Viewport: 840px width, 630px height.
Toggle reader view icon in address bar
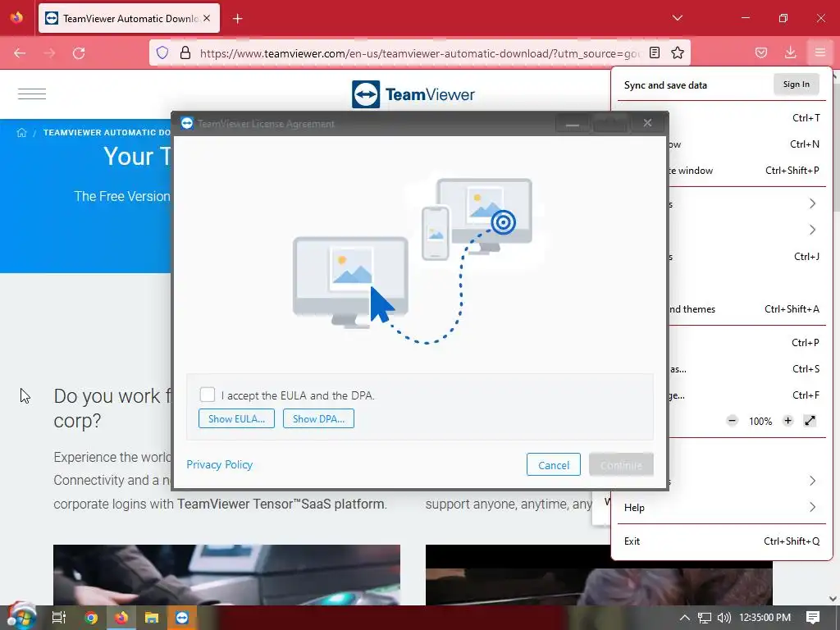click(654, 52)
